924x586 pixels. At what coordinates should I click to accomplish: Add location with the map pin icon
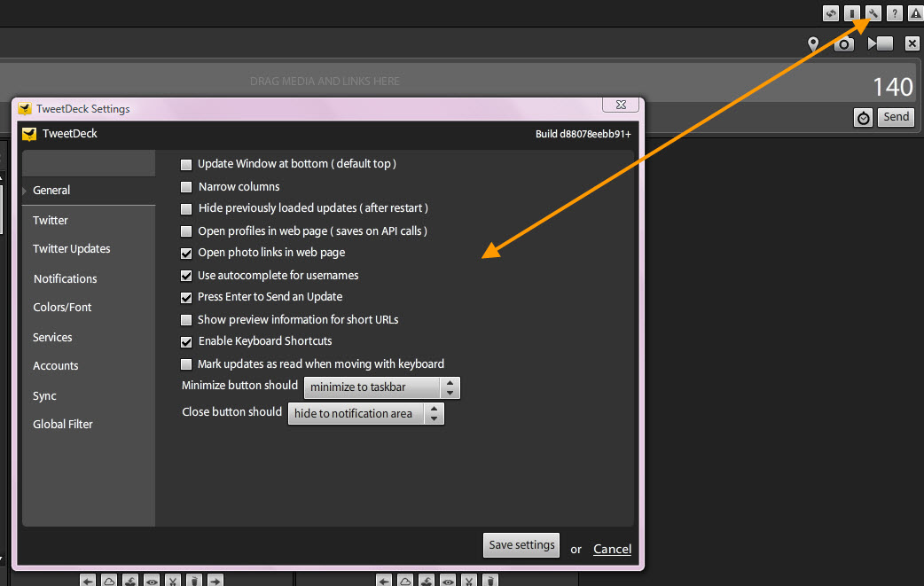(x=812, y=43)
